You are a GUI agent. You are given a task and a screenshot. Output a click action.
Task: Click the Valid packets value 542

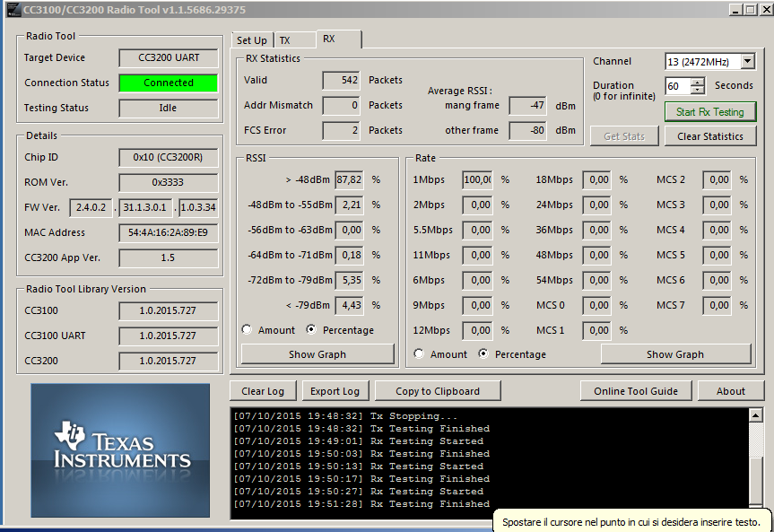(341, 80)
